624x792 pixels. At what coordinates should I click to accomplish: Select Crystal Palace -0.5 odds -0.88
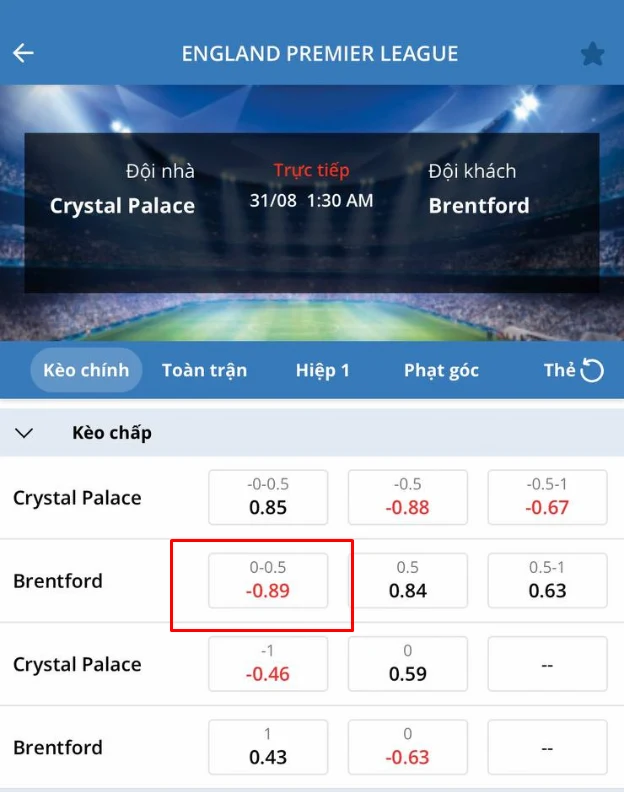(407, 497)
